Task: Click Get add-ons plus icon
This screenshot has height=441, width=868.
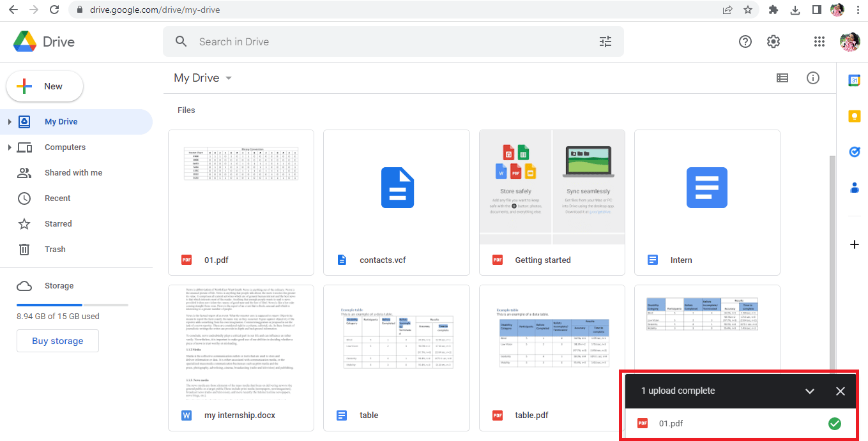Action: pyautogui.click(x=855, y=244)
